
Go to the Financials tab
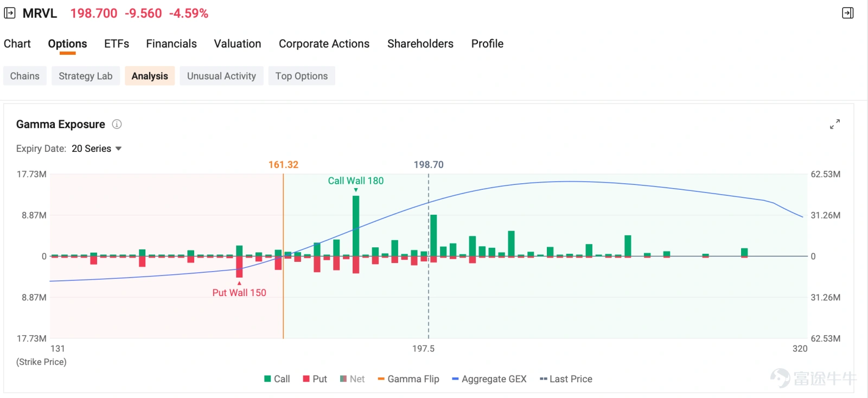coord(171,44)
